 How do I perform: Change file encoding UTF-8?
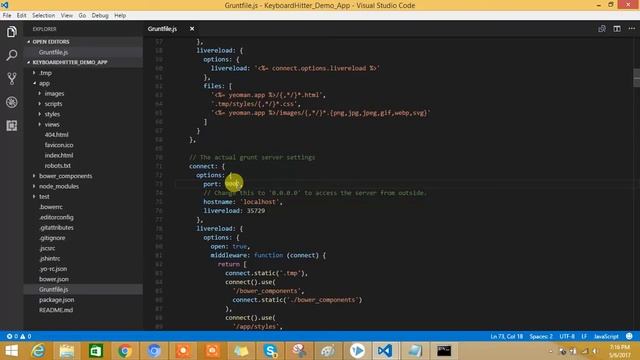coord(567,336)
